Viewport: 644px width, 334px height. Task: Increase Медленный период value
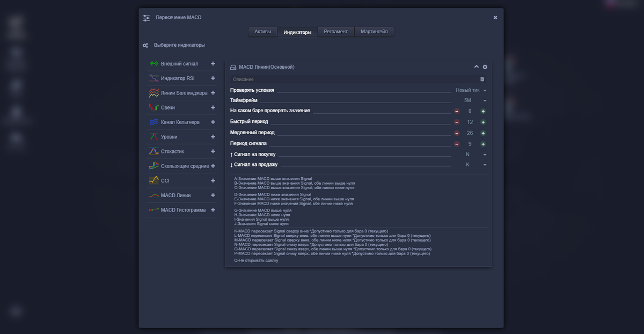click(x=483, y=133)
